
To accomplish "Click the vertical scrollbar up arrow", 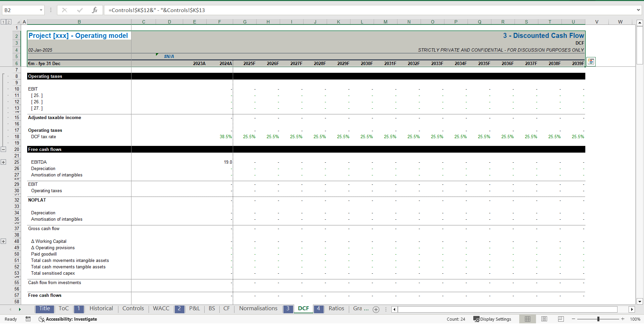I will point(640,23).
